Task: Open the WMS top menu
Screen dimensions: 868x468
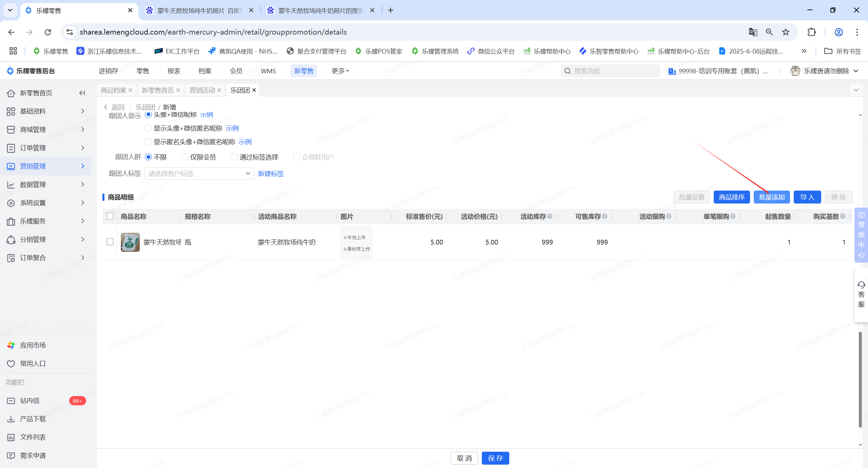Action: point(268,71)
